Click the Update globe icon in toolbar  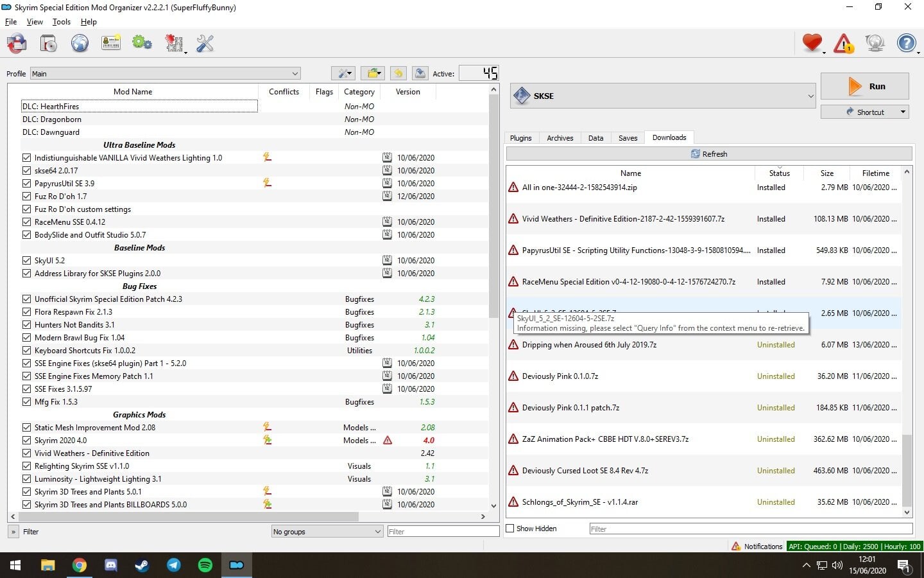pos(875,44)
